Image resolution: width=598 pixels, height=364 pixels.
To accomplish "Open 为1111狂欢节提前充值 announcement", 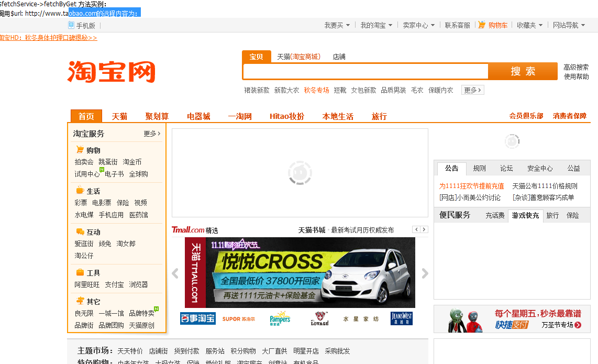I will pos(471,186).
